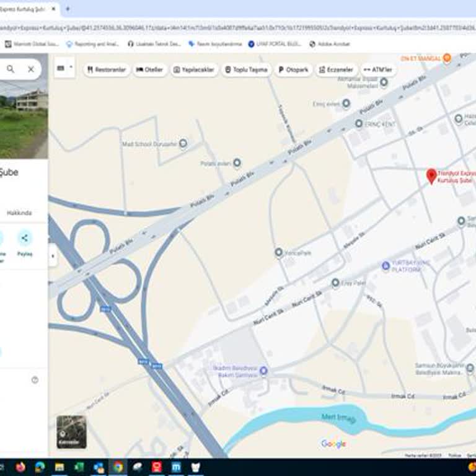
Task: Click the Mert Irmağı river label
Action: point(338,418)
